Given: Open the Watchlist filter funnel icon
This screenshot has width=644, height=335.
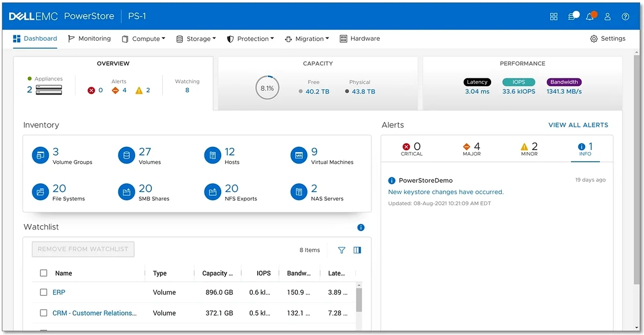Looking at the screenshot, I should tap(341, 250).
